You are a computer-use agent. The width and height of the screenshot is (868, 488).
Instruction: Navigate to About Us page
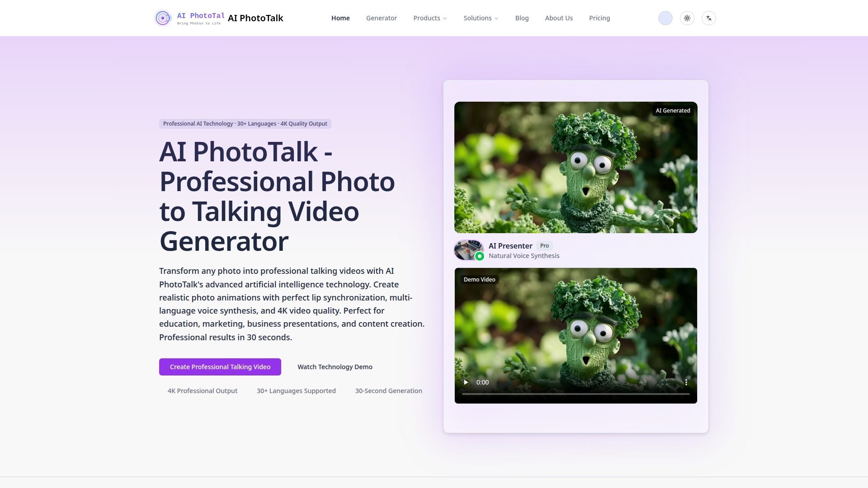tap(558, 18)
